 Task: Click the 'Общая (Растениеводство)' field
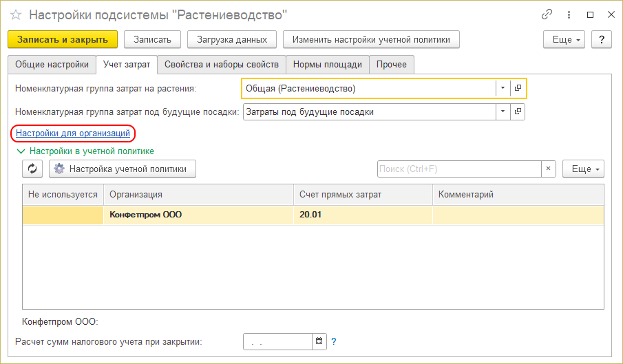[x=369, y=89]
